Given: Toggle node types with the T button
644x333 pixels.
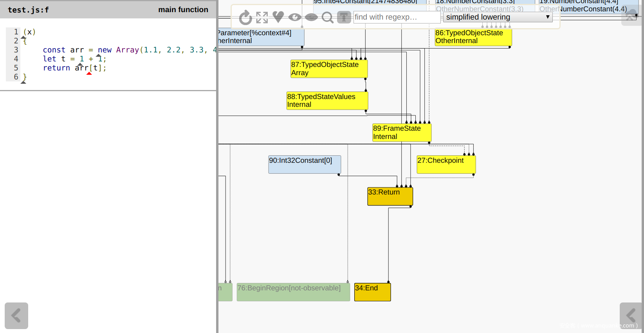Looking at the screenshot, I should click(344, 17).
